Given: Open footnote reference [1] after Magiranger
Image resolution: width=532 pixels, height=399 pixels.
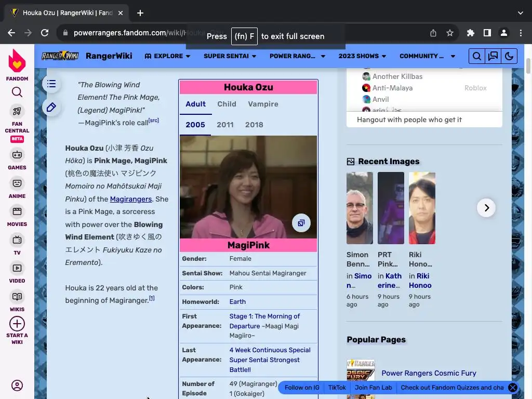Looking at the screenshot, I should [x=152, y=298].
